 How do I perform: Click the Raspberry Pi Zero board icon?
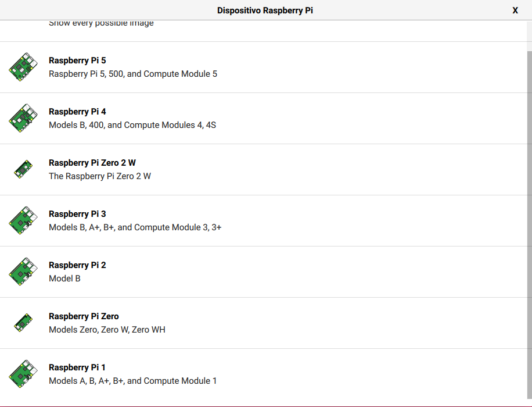point(23,323)
